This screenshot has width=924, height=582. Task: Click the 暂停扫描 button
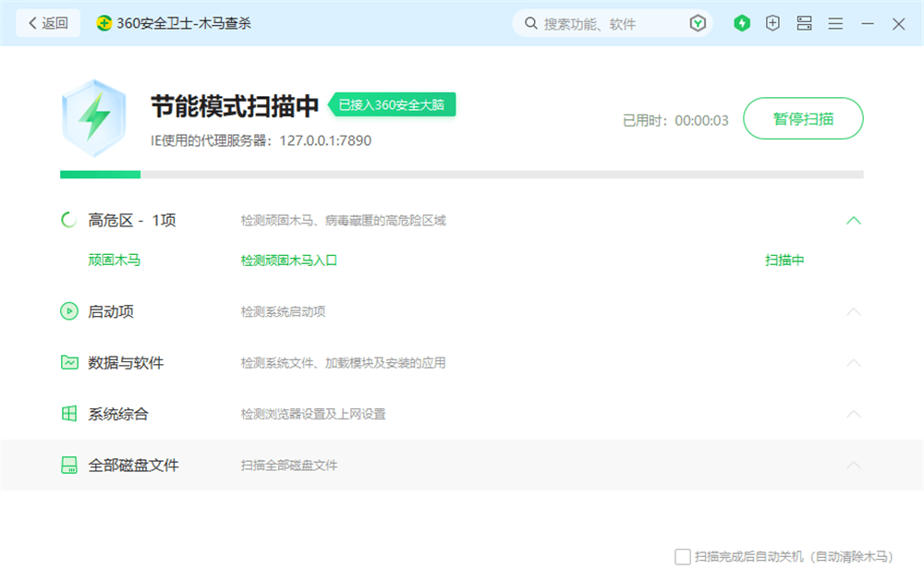click(803, 118)
